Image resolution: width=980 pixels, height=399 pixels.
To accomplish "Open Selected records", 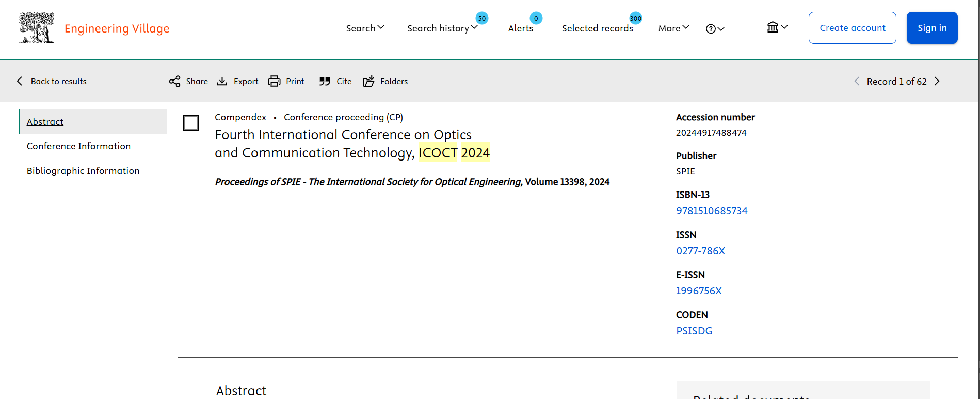I will coord(597,28).
